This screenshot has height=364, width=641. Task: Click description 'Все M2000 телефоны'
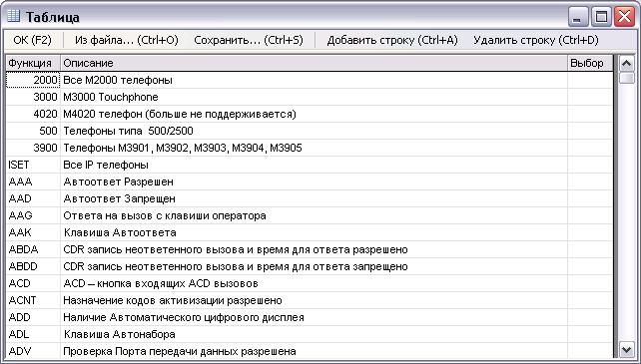click(118, 80)
